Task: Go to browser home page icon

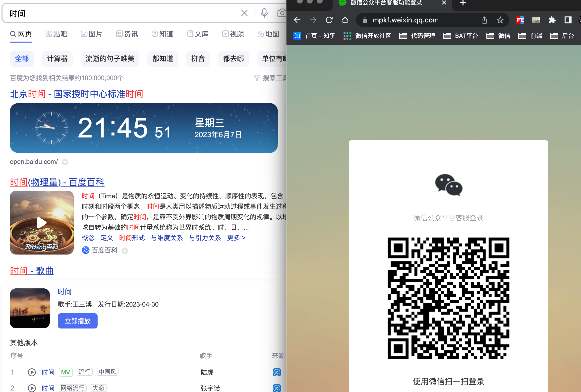Action: [x=345, y=20]
